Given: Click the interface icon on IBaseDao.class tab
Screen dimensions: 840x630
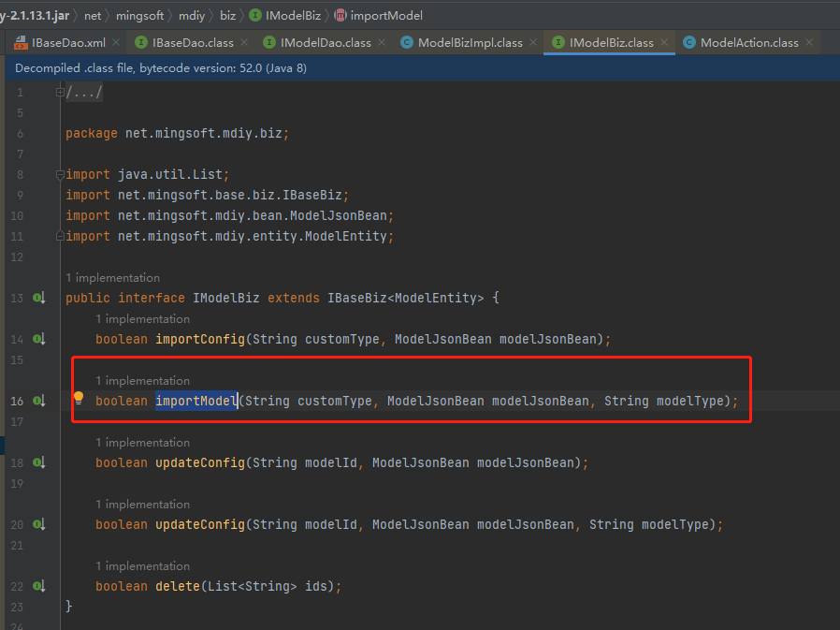Looking at the screenshot, I should [x=141, y=42].
